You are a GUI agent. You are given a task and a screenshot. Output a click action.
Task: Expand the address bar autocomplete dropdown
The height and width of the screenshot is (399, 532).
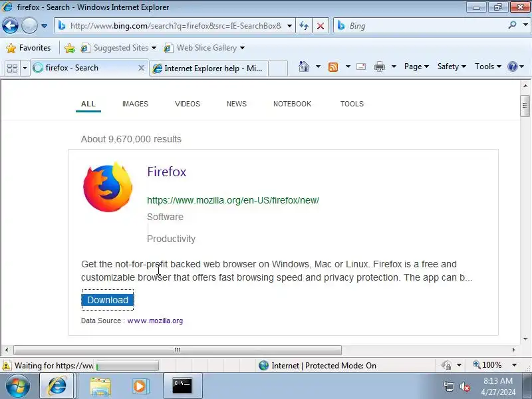coord(289,26)
